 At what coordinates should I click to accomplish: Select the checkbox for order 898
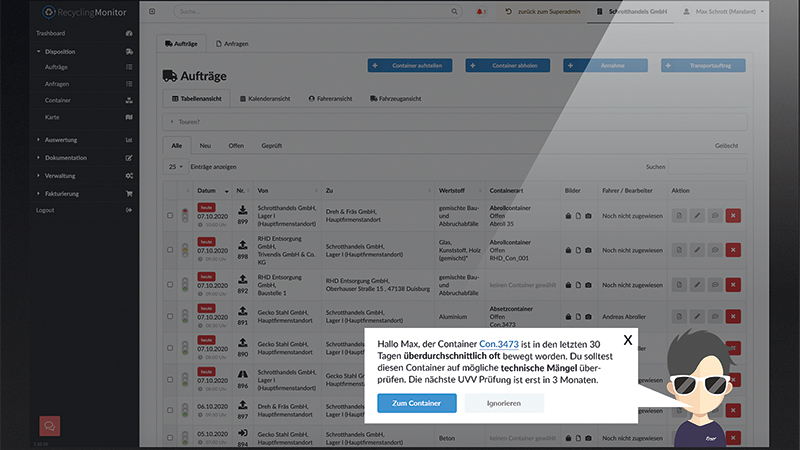pyautogui.click(x=170, y=249)
